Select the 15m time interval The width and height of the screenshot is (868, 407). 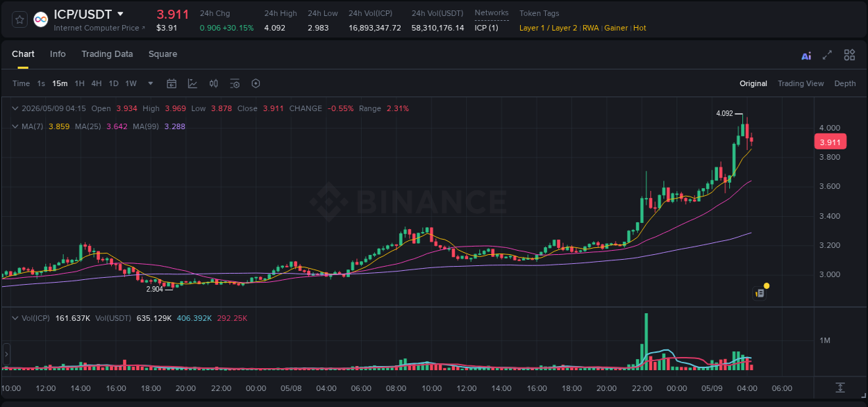click(x=60, y=83)
